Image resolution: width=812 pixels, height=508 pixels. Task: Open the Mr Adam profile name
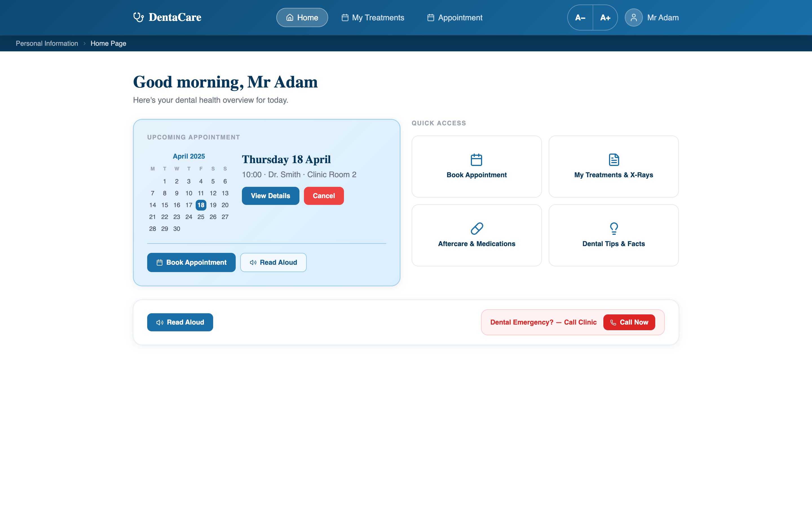(x=663, y=17)
